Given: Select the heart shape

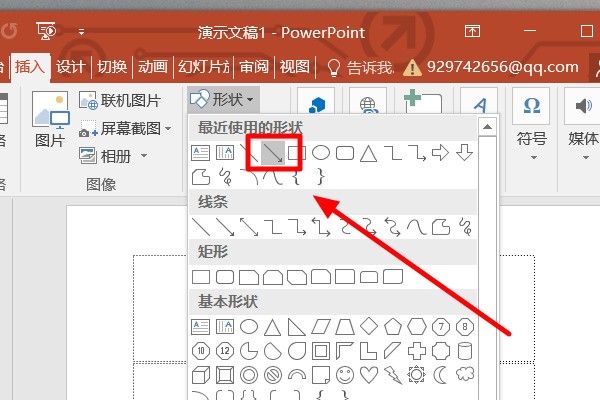Looking at the screenshot, I should [x=369, y=374].
